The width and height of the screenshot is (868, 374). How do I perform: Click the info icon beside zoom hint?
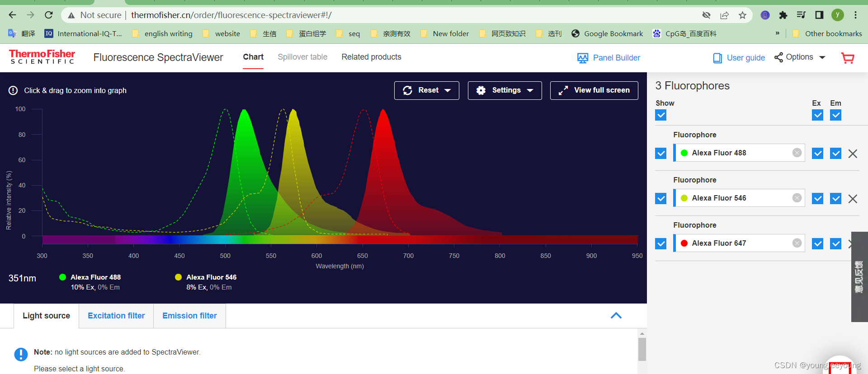coord(13,90)
